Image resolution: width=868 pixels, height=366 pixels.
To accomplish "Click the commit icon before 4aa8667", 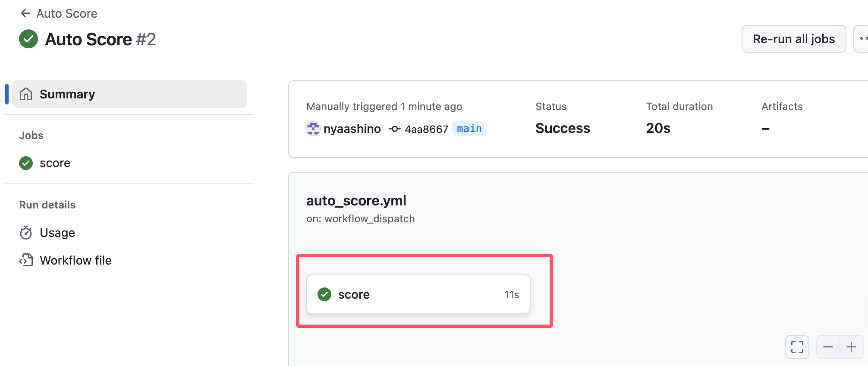I will pyautogui.click(x=395, y=129).
